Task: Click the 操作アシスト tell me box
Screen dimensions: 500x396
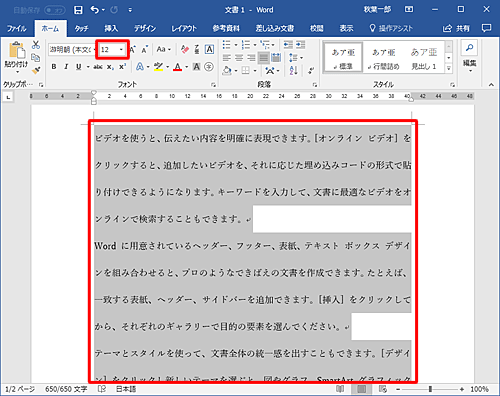Action: [391, 29]
